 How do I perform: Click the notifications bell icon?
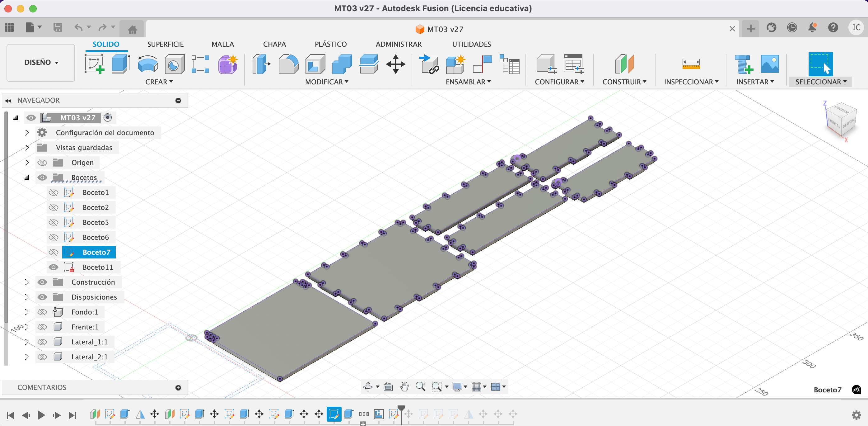coord(812,28)
